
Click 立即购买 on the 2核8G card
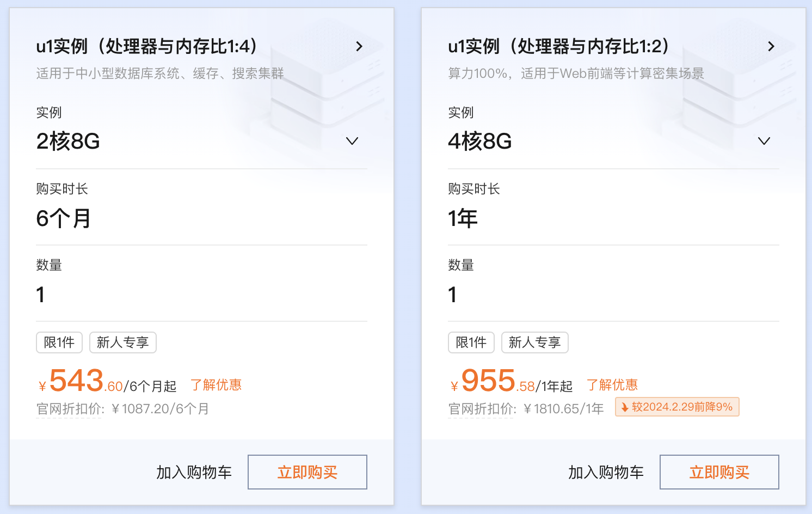pyautogui.click(x=307, y=472)
